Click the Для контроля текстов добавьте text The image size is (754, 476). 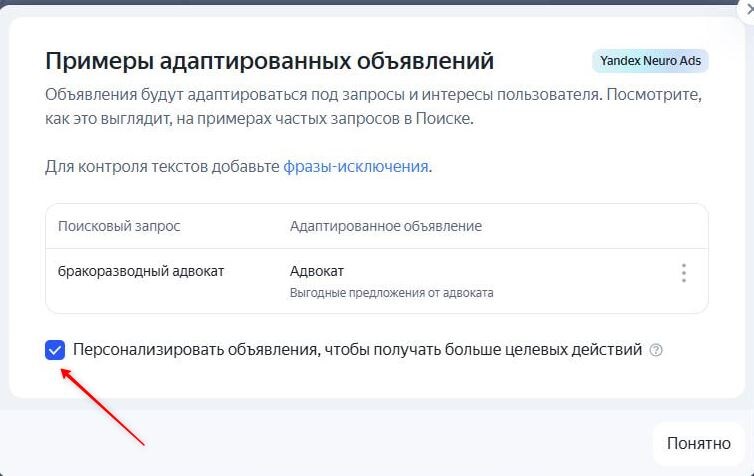[162, 166]
